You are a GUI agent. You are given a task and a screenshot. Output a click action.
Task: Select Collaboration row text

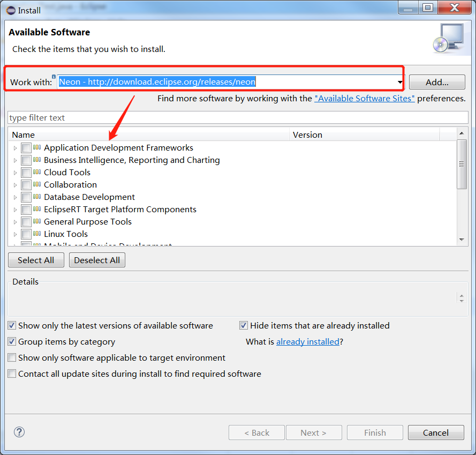(71, 185)
